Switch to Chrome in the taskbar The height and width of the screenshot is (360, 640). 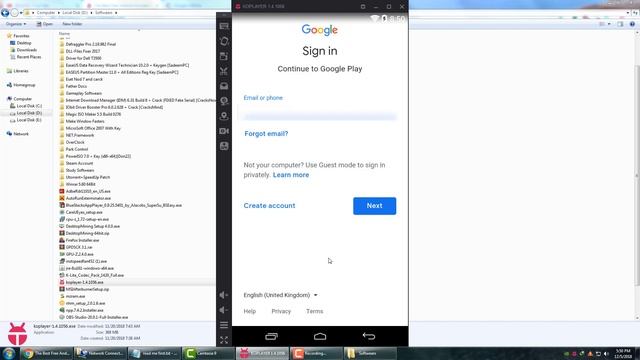pos(47,353)
